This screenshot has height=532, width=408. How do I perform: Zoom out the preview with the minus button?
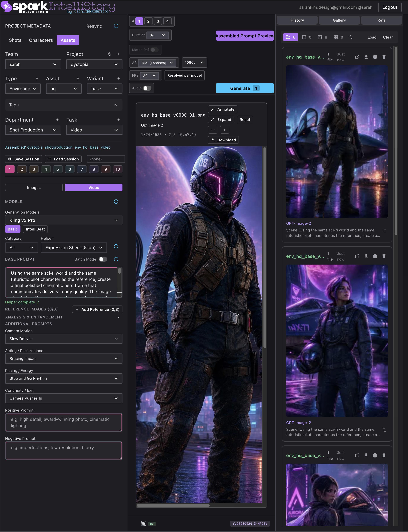pyautogui.click(x=213, y=130)
